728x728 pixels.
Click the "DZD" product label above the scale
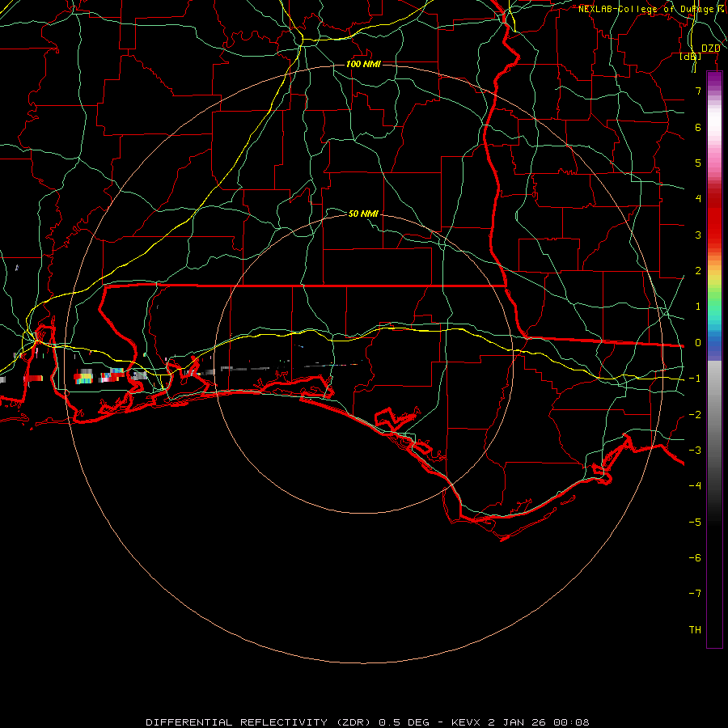[710, 49]
